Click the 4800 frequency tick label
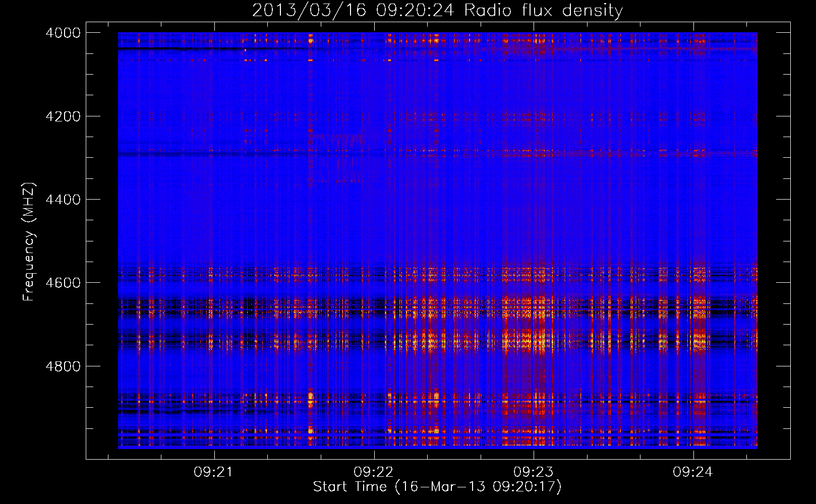 (63, 366)
